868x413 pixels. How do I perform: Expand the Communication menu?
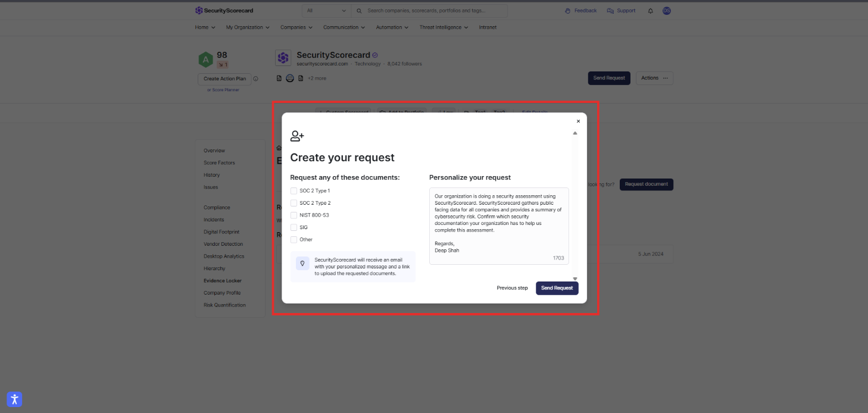click(345, 27)
